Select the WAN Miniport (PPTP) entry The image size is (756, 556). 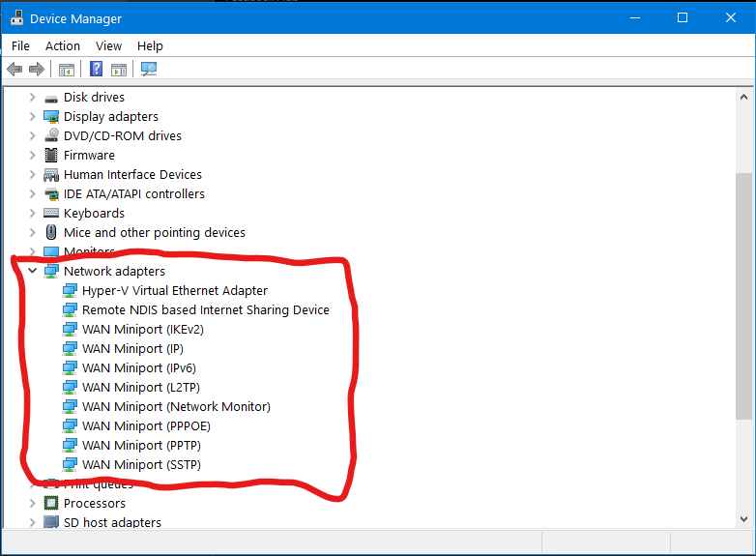(141, 445)
